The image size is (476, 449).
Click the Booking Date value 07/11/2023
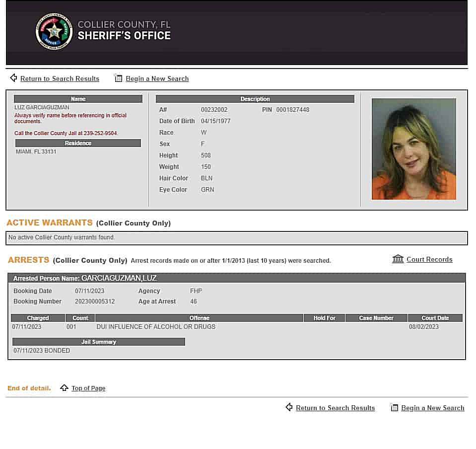[89, 291]
